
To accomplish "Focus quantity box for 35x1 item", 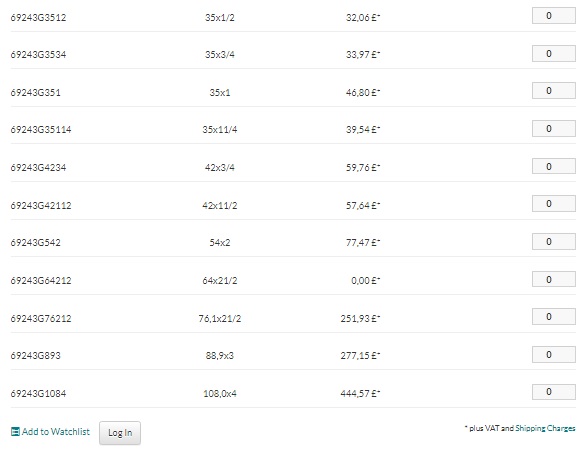I will 554,91.
